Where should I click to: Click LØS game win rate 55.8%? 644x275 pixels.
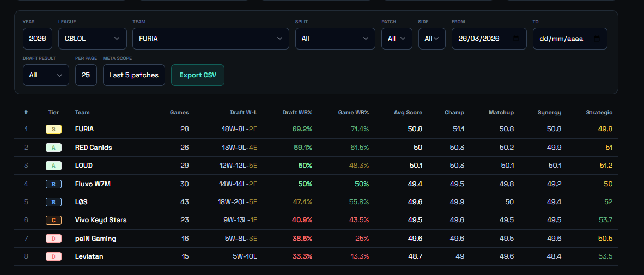click(x=359, y=202)
